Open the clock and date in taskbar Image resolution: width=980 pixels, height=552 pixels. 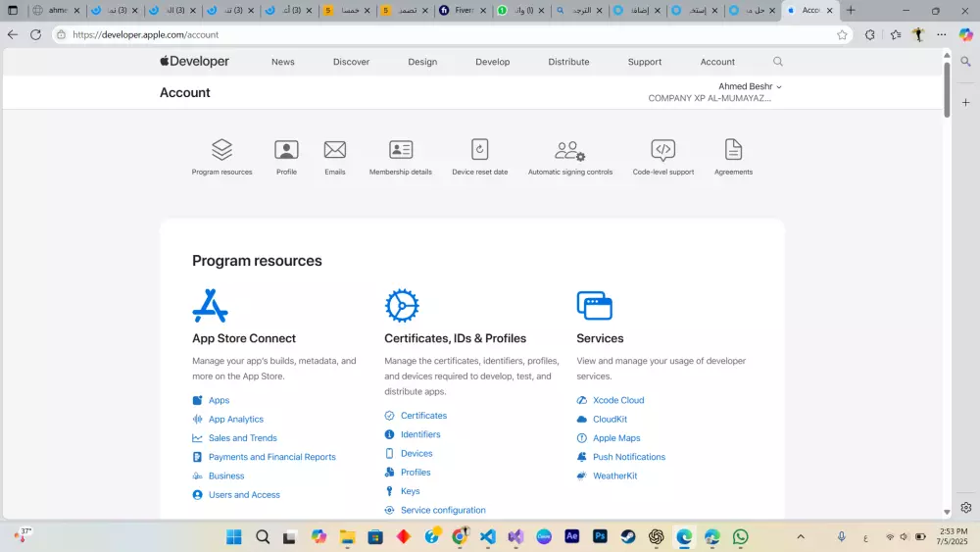click(954, 536)
